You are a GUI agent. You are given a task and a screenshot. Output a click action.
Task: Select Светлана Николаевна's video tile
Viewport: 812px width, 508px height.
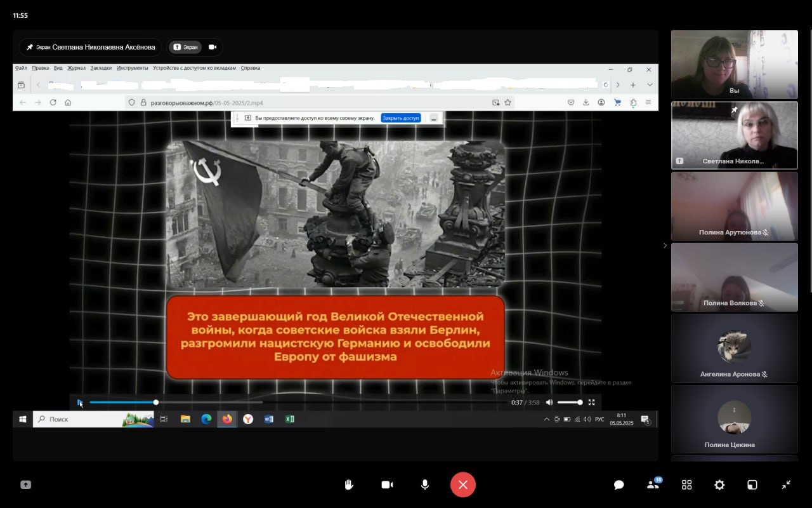coord(735,135)
